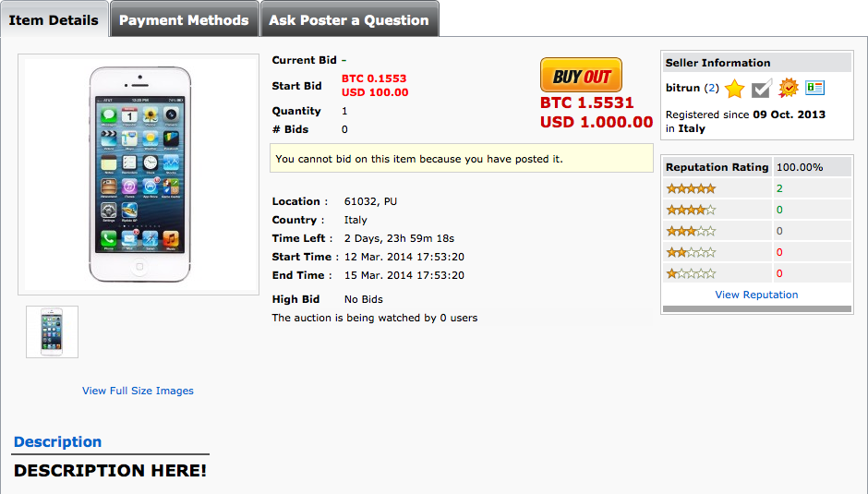Click the gray checkmark verified icon
The width and height of the screenshot is (868, 494).
click(762, 88)
